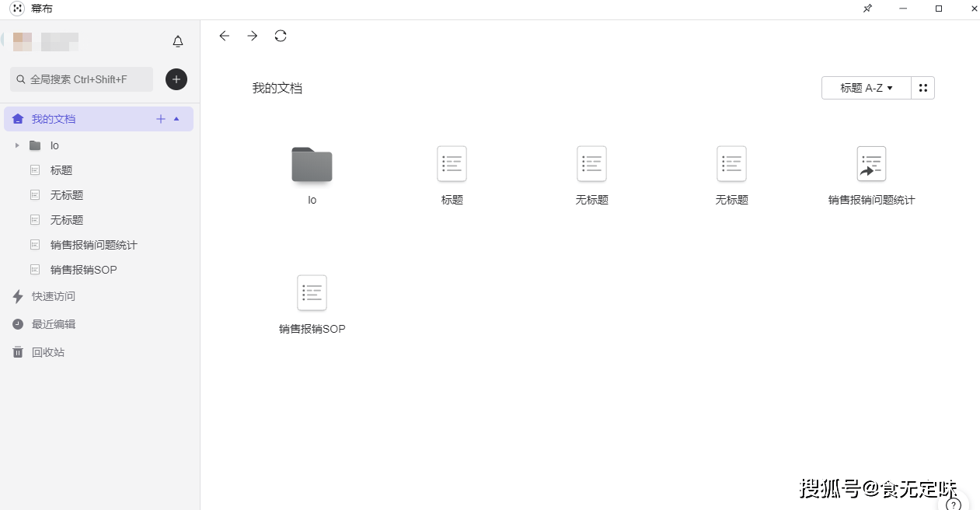Select 我的文档 in the sidebar
The width and height of the screenshot is (980, 510).
pos(99,119)
